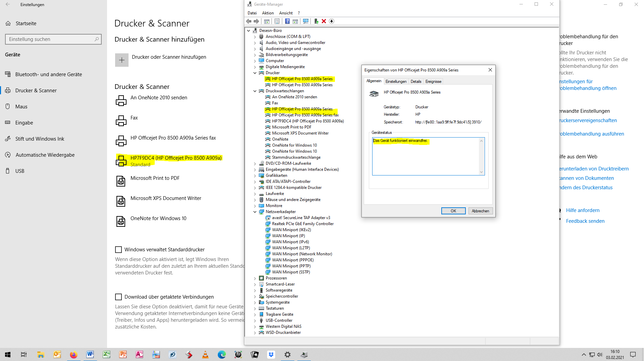Open Dropbox from the taskbar
The width and height of the screenshot is (644, 361).
(271, 355)
